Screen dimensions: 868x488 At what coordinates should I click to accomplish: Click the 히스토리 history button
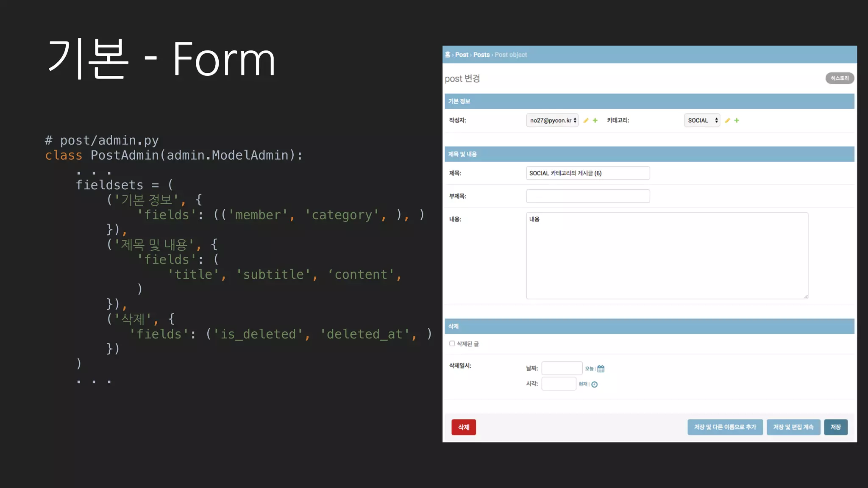coord(839,78)
